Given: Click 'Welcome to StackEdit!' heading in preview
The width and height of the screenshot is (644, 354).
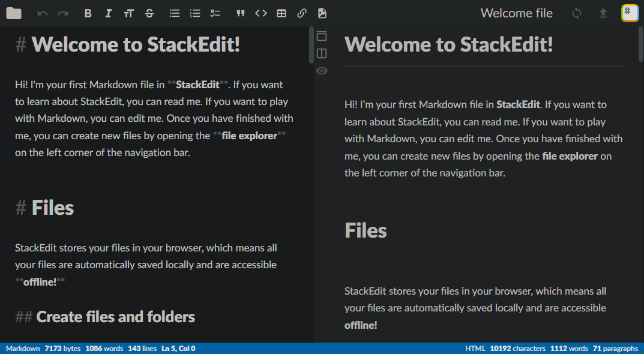Looking at the screenshot, I should [x=449, y=44].
